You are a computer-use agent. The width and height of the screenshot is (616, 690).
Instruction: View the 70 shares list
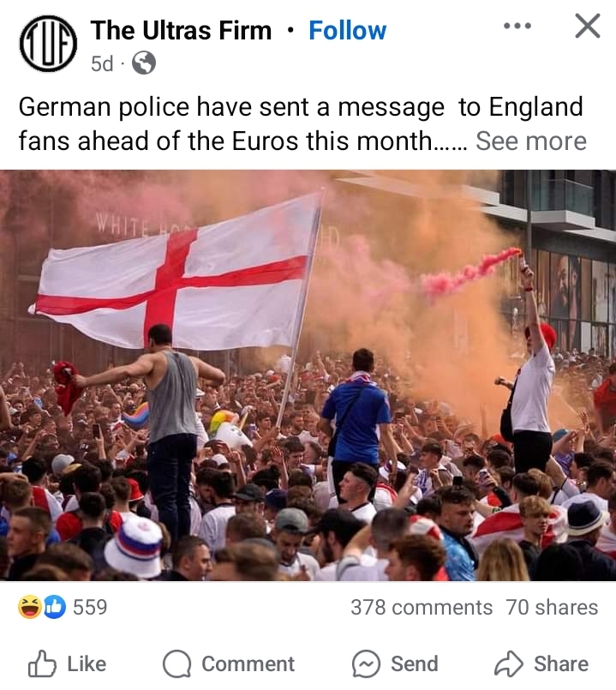[x=552, y=607]
